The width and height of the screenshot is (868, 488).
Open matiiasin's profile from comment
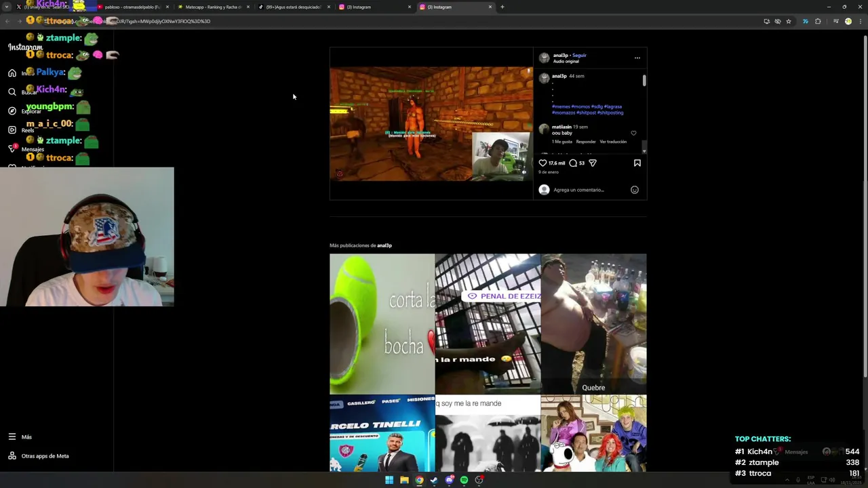point(561,127)
